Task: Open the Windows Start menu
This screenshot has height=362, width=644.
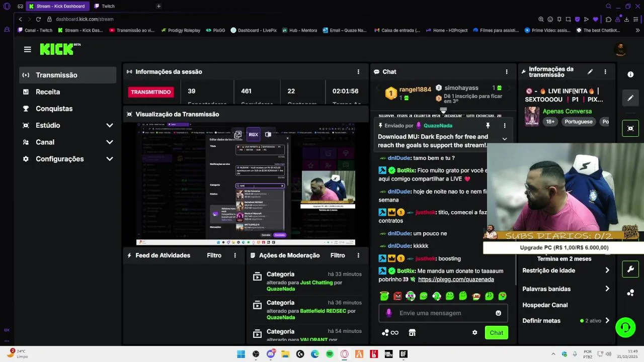Action: pos(241,354)
